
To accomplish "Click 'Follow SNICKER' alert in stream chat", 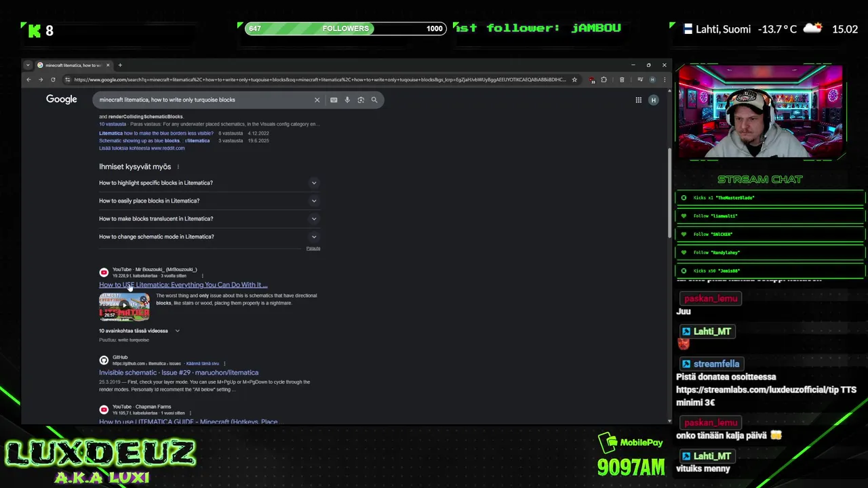I will click(770, 234).
